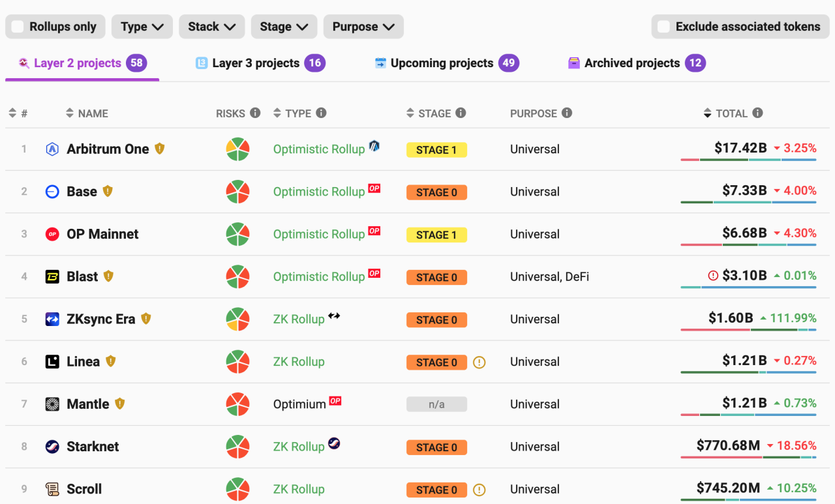Sort the table by TOTAL
The width and height of the screenshot is (835, 504).
(x=725, y=113)
